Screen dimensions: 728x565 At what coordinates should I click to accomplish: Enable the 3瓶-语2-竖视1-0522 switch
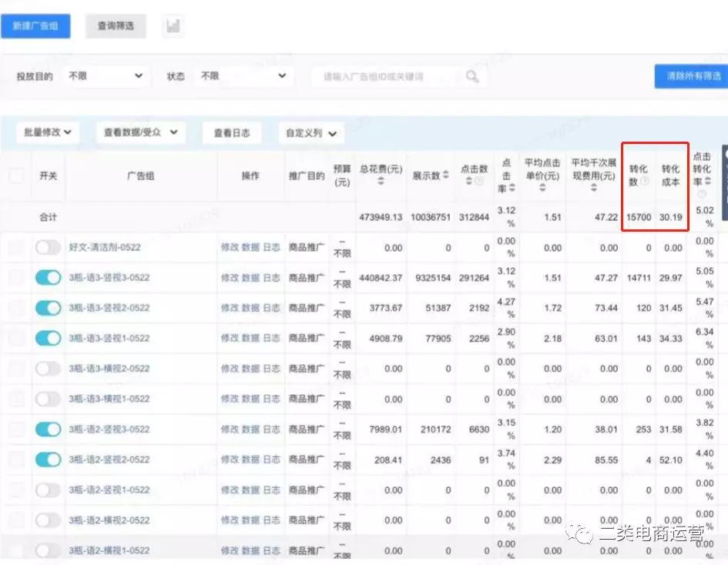tap(49, 490)
